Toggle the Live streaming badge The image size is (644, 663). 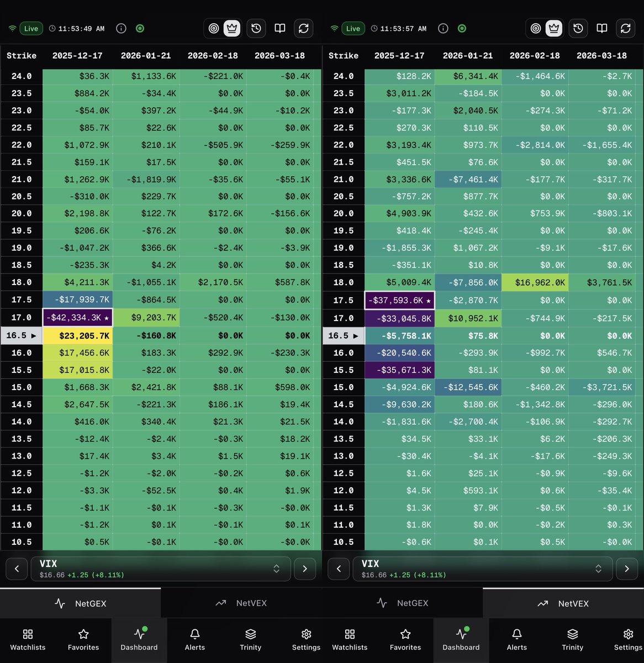pyautogui.click(x=31, y=28)
